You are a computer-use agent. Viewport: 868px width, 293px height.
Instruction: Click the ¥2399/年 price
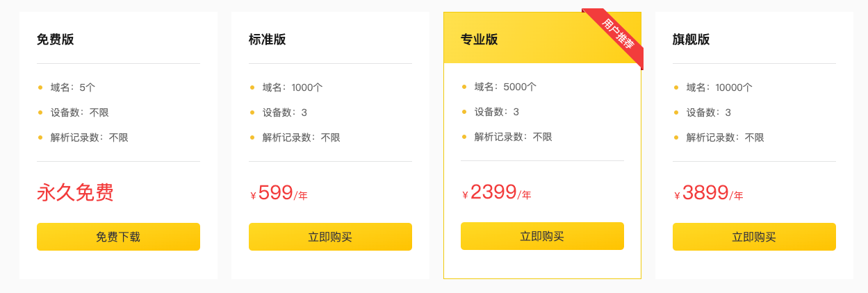click(496, 192)
